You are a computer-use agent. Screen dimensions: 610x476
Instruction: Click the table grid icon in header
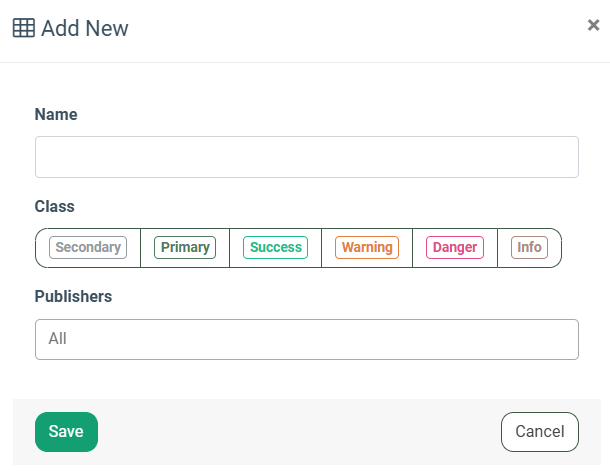click(x=24, y=28)
